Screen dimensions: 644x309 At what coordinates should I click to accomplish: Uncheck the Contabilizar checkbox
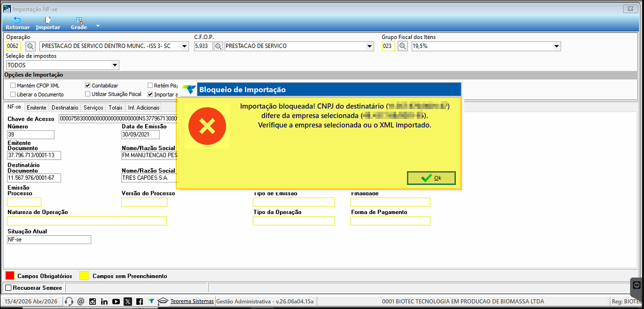tap(88, 85)
